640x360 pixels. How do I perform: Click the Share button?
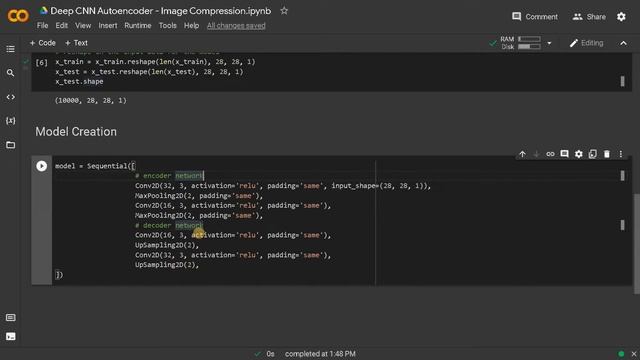589,17
